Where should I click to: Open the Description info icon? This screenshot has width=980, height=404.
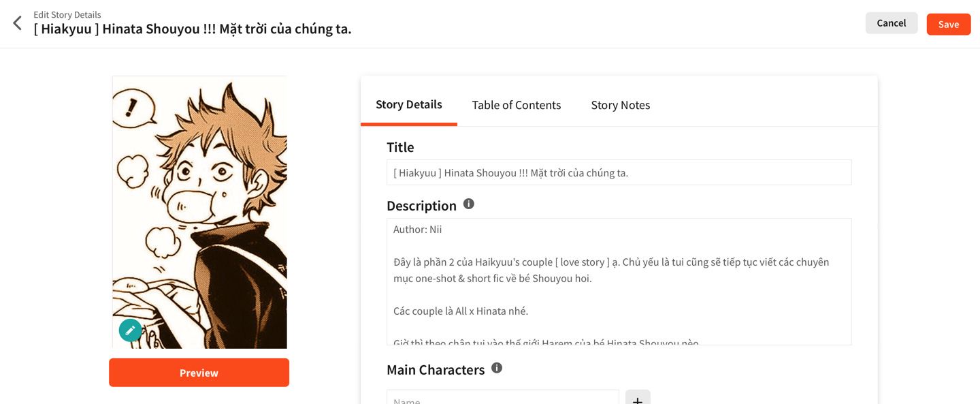pos(468,204)
